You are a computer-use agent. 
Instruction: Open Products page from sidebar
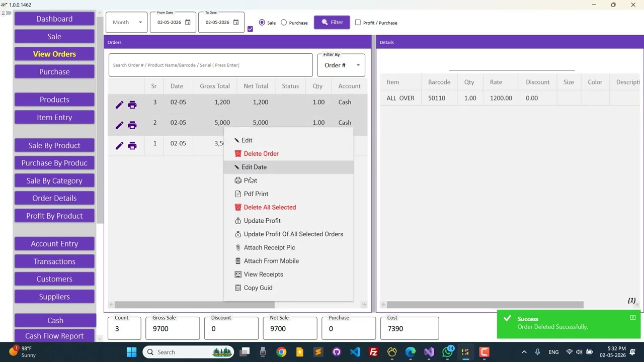coord(54,100)
